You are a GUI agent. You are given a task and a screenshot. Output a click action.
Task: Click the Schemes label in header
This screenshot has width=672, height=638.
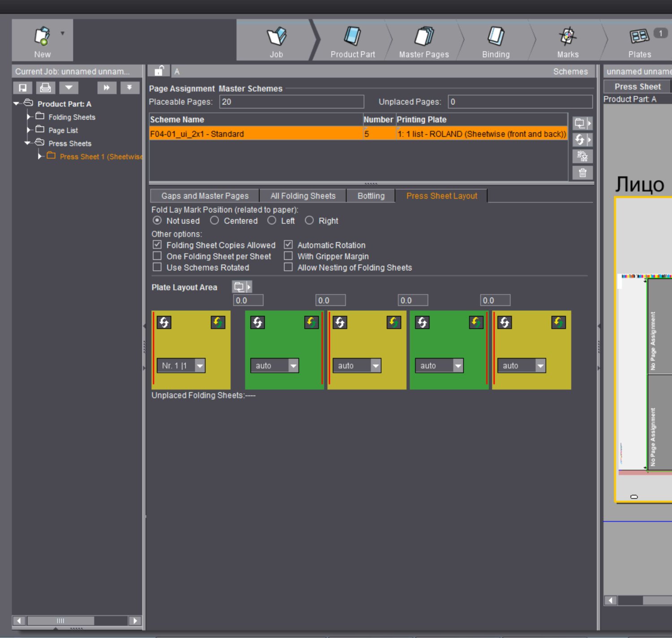[x=570, y=72]
